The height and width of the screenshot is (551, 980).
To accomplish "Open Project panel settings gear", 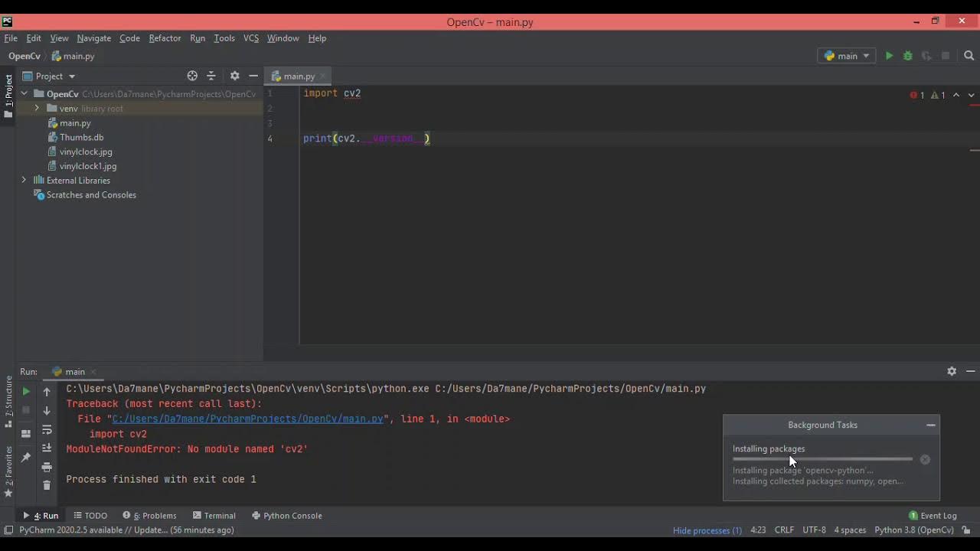I will pyautogui.click(x=234, y=76).
